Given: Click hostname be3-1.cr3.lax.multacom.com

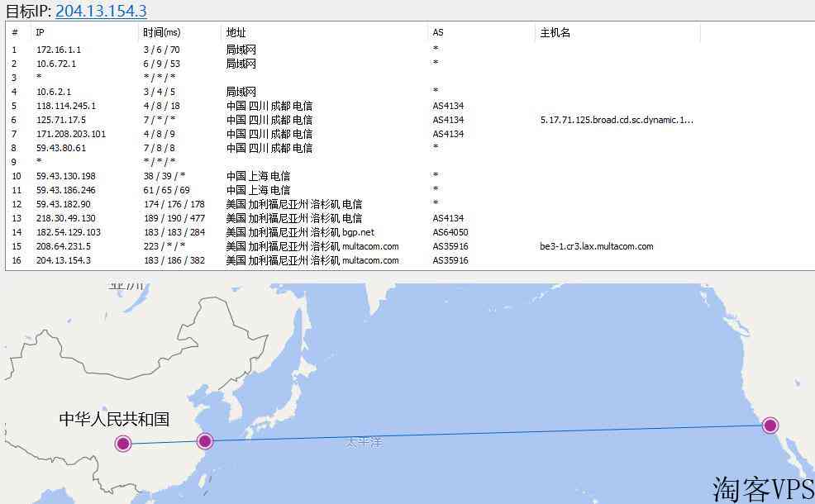Looking at the screenshot, I should [x=596, y=246].
